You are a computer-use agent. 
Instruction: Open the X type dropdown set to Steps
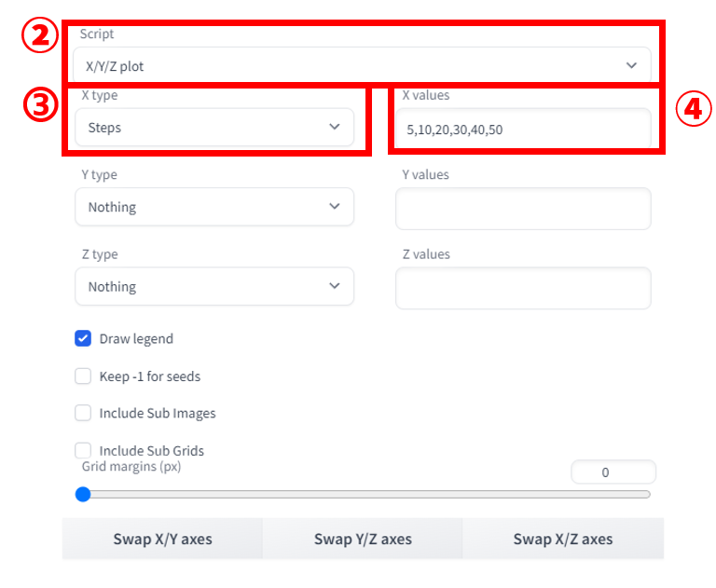pyautogui.click(x=214, y=127)
